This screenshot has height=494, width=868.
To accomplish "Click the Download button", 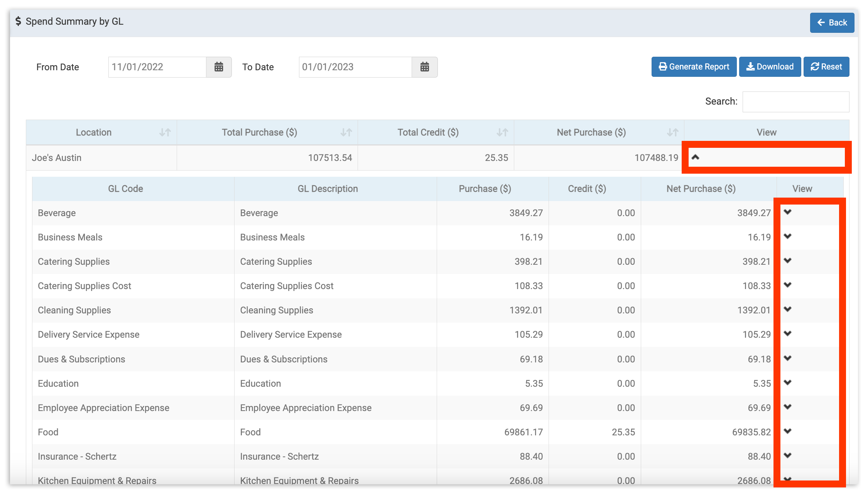I will point(770,66).
